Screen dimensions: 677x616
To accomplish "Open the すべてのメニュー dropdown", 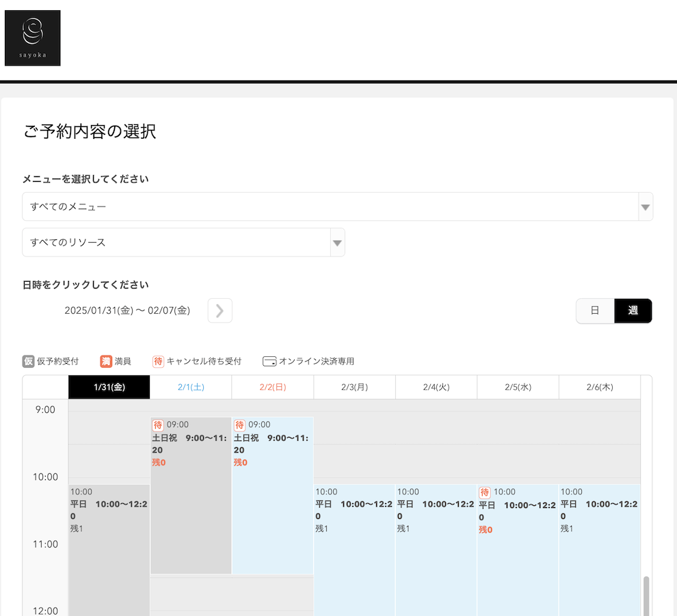I will (x=337, y=206).
